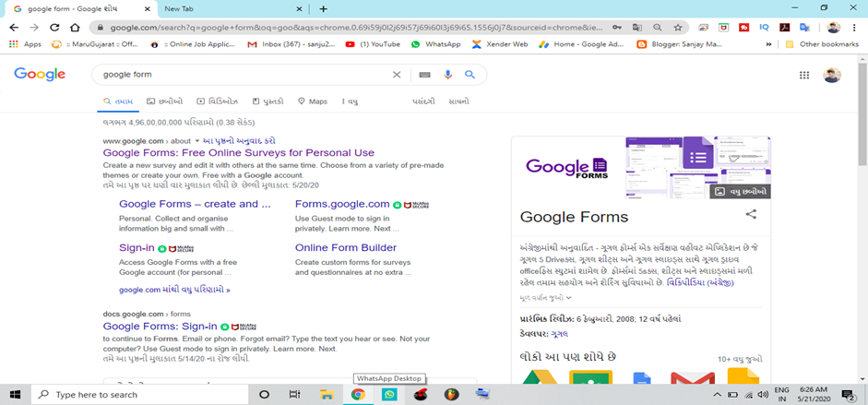868x405 pixels.
Task: Expand the original description chevron in panel
Action: 569,298
